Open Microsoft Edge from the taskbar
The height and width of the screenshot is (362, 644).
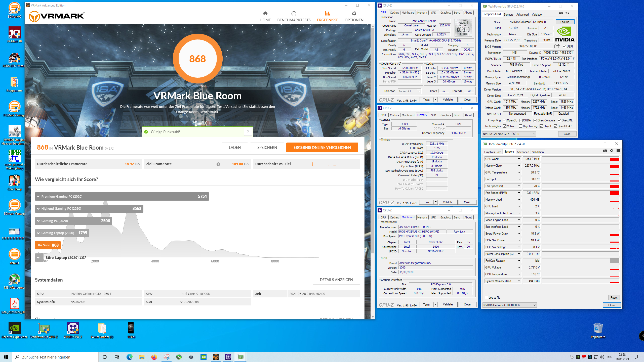coord(129,357)
